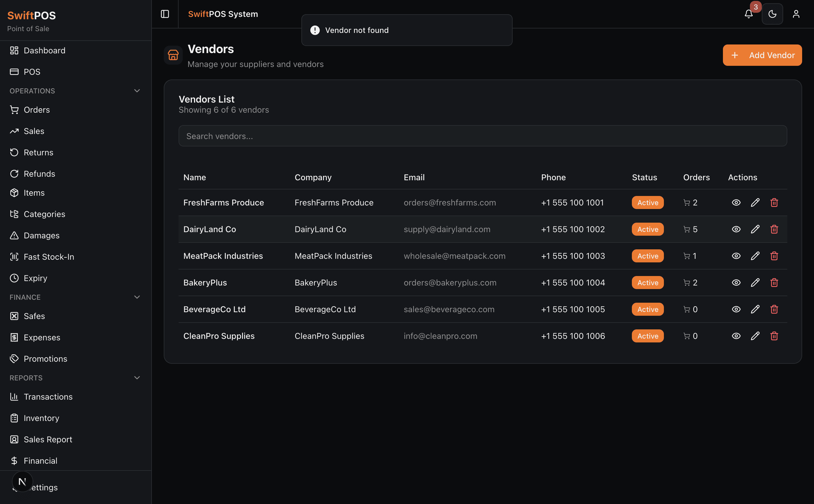The image size is (814, 504).
Task: Collapse the sidebar panel icon
Action: pos(165,14)
